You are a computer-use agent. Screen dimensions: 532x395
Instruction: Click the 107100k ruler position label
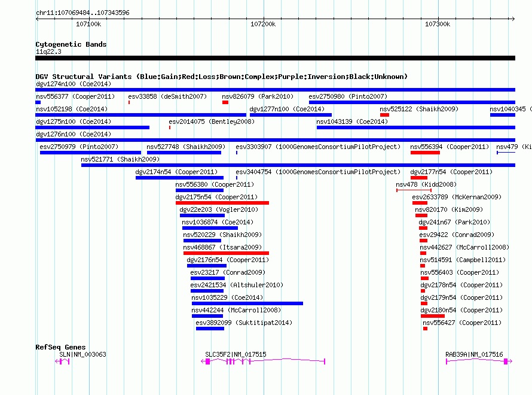[x=88, y=24]
